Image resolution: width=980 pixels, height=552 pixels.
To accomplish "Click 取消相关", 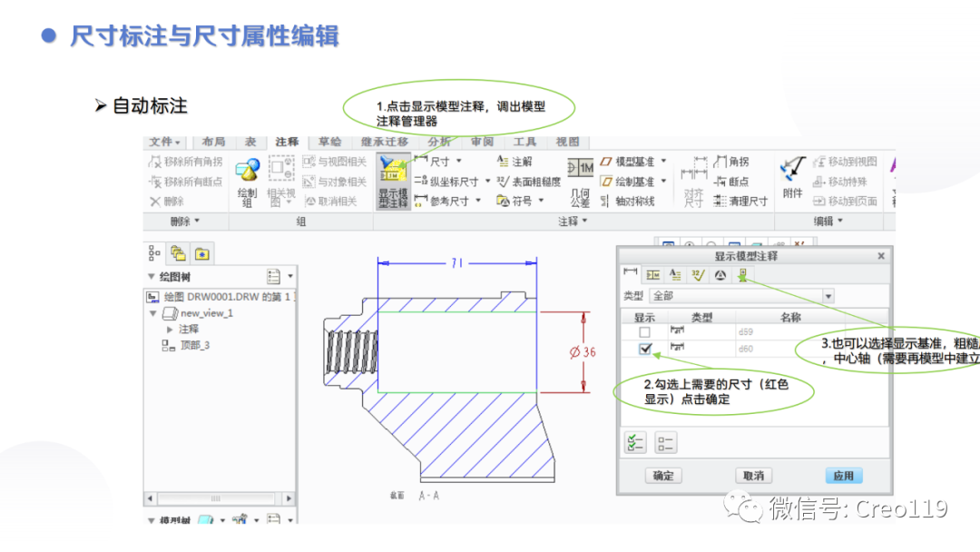I will [330, 202].
